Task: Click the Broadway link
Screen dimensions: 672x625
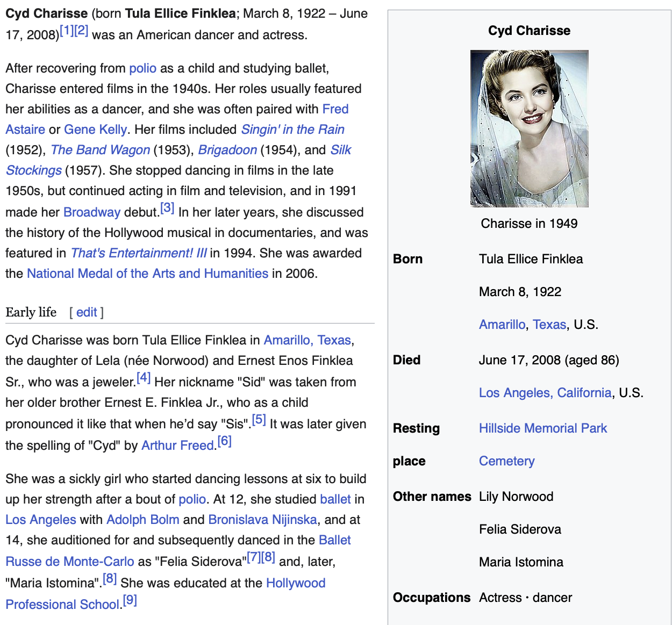Action: point(91,212)
